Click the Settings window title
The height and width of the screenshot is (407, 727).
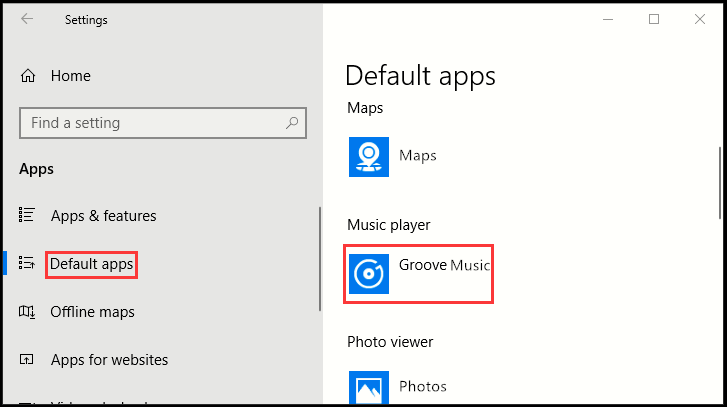(86, 20)
